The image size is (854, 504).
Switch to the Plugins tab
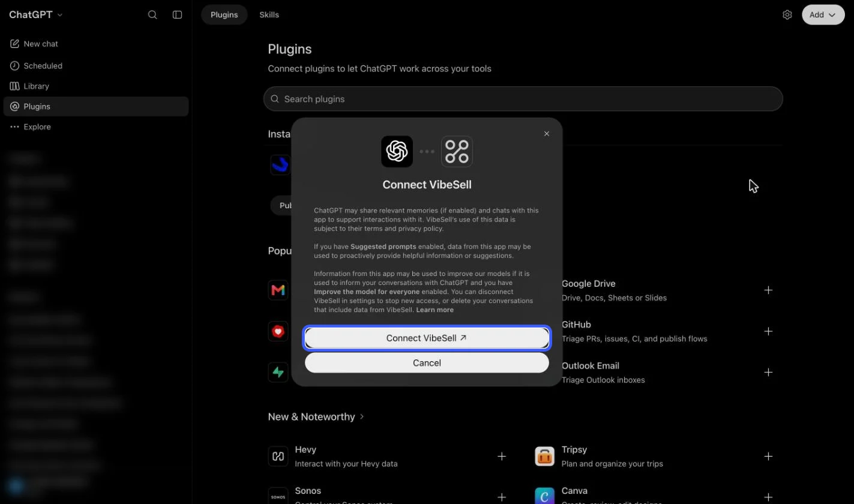(224, 14)
